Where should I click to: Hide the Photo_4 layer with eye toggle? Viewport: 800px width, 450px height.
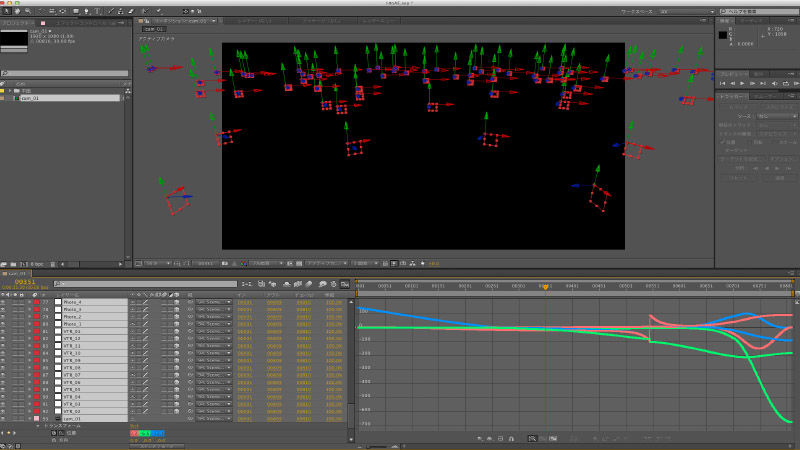click(x=4, y=301)
